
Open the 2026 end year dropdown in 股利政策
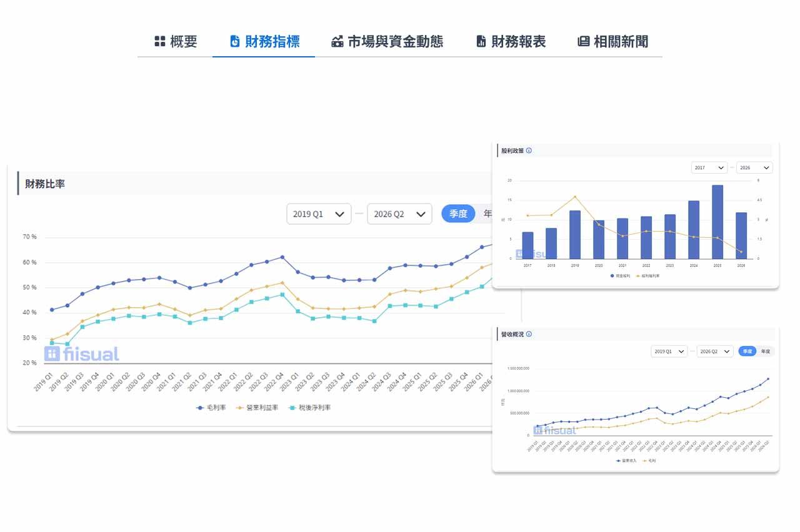[x=754, y=167]
